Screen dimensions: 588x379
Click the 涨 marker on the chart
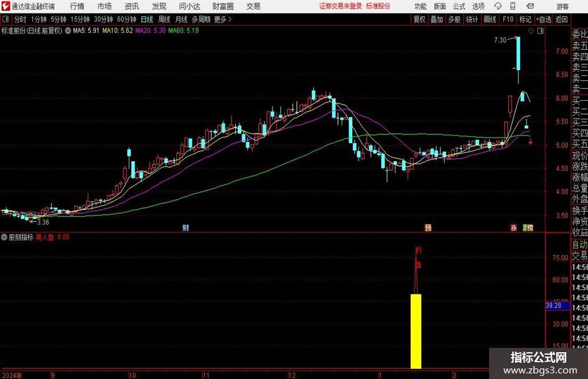(513, 227)
